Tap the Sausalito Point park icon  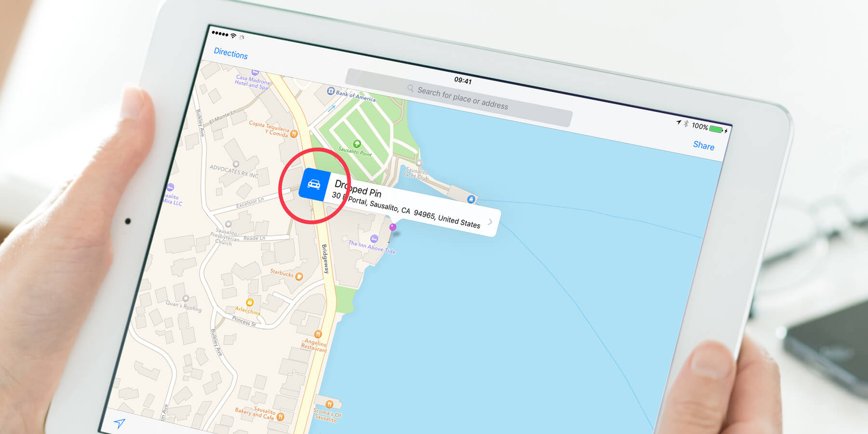pos(357,144)
